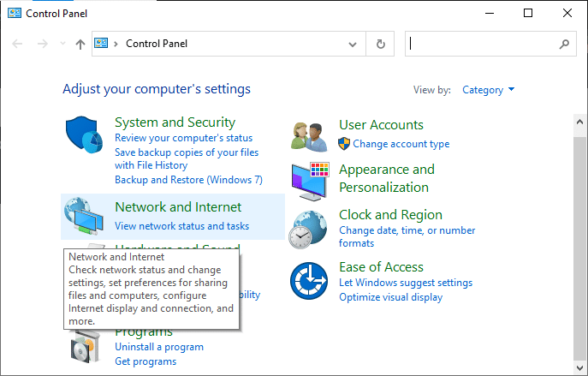This screenshot has height=376, width=588.
Task: Open the address bar history dropdown
Action: click(353, 44)
